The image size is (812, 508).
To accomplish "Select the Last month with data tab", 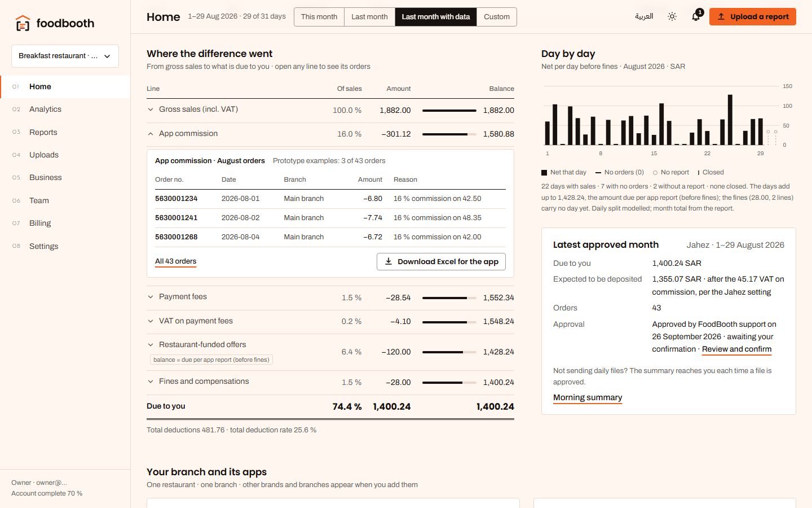I will click(436, 17).
